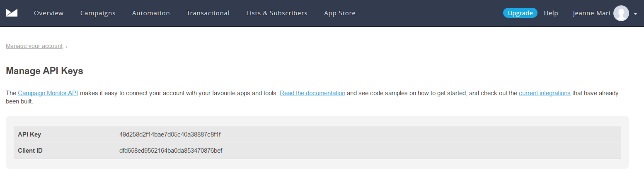Visit the App Store menu item
644x180 pixels.
coord(340,13)
